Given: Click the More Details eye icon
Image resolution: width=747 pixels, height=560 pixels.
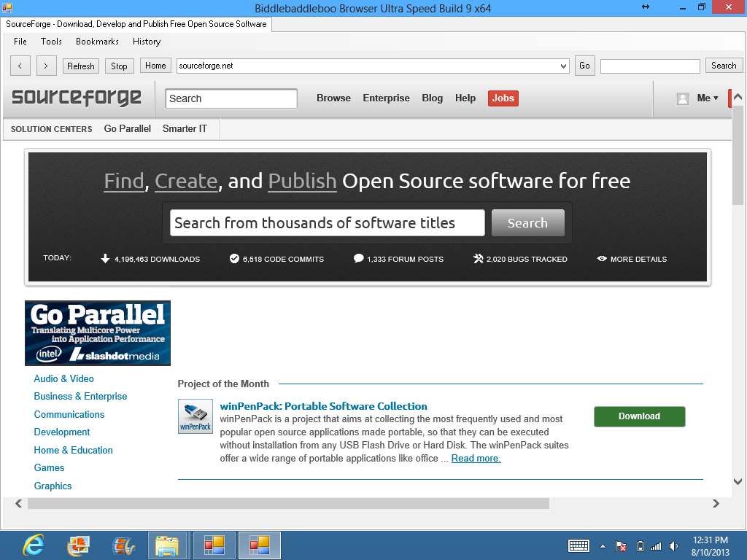Looking at the screenshot, I should (x=602, y=259).
